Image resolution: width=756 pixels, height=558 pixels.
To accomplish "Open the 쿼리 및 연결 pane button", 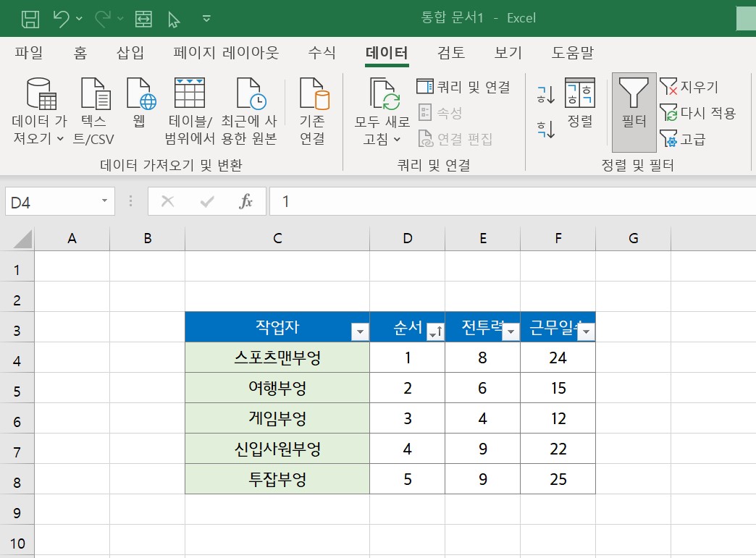I will pyautogui.click(x=463, y=87).
